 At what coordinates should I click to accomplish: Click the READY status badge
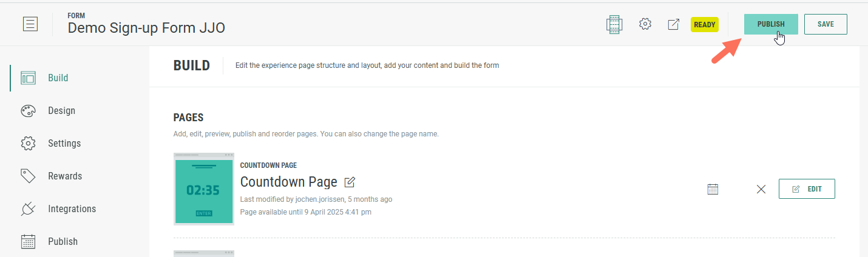tap(704, 25)
